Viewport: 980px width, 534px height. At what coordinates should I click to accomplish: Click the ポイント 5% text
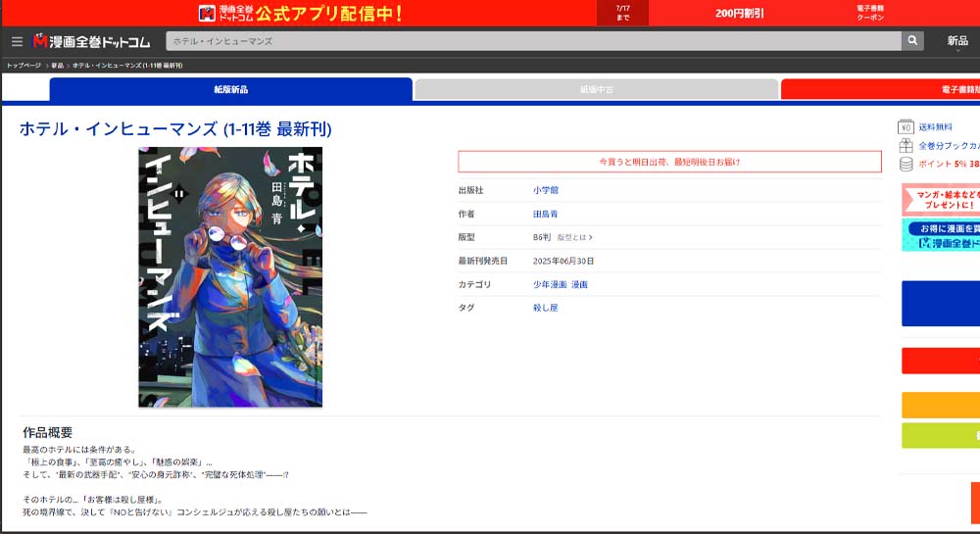[948, 164]
